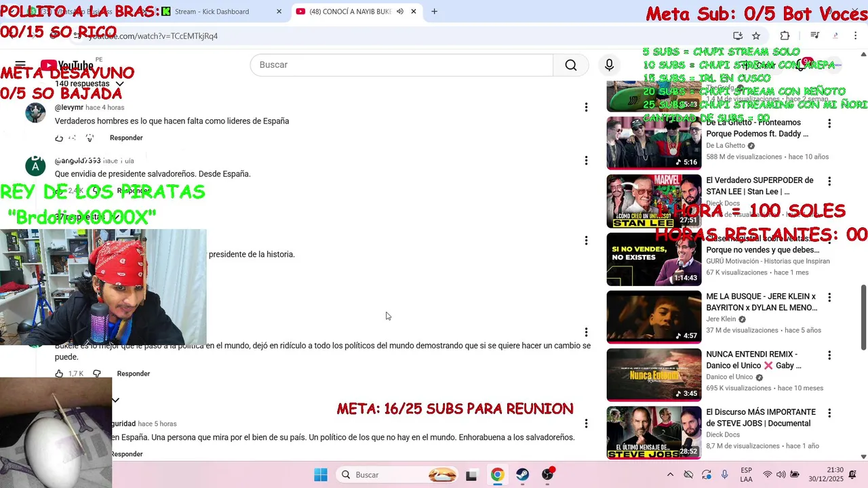868x488 pixels.
Task: Open the Windows Start menu
Action: point(321,475)
